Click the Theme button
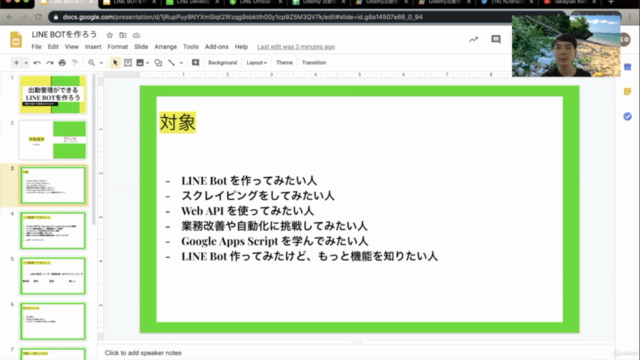This screenshot has height=360, width=640. click(284, 62)
